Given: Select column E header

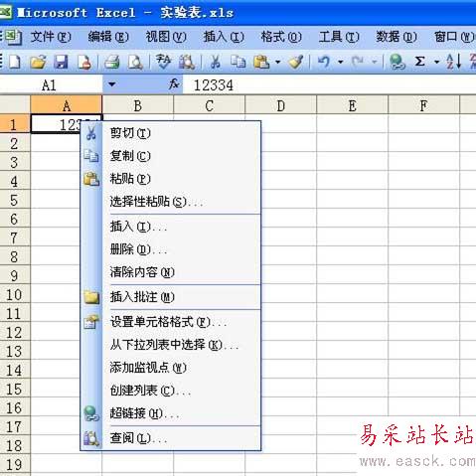Looking at the screenshot, I should tap(353, 106).
